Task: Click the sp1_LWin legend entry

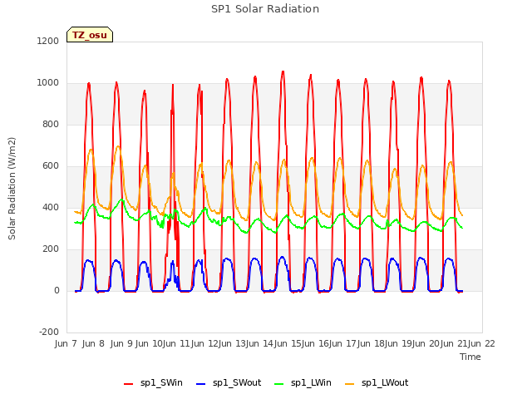Action: point(303,383)
